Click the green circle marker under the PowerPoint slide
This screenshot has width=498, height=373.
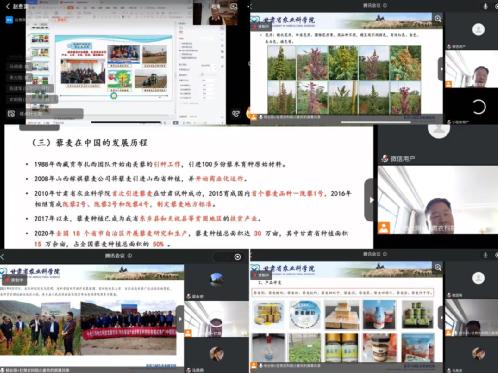[x=114, y=96]
